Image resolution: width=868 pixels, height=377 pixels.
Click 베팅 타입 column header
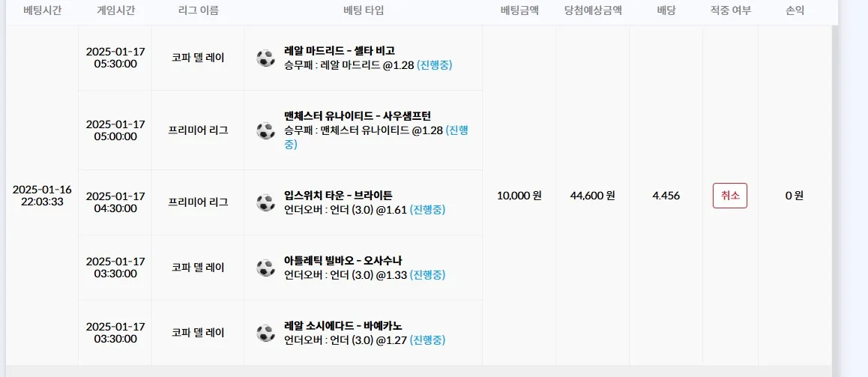[363, 10]
